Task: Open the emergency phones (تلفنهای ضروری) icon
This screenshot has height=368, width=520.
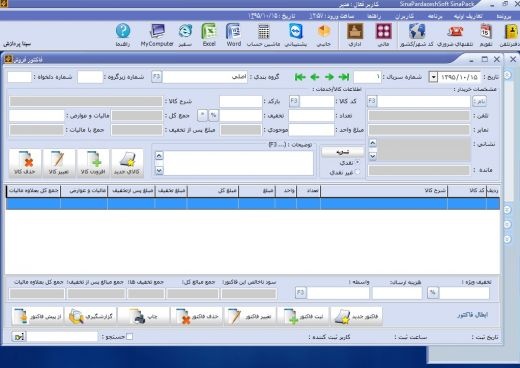Action: tap(455, 35)
